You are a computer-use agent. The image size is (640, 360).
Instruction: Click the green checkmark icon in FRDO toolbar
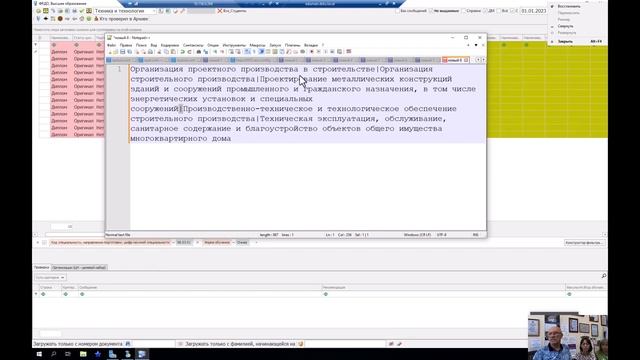pos(82,11)
